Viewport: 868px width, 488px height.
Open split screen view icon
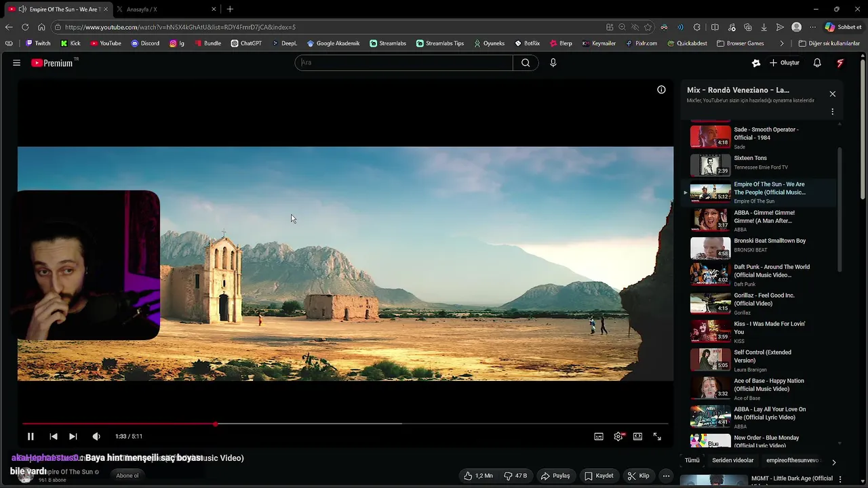(715, 27)
